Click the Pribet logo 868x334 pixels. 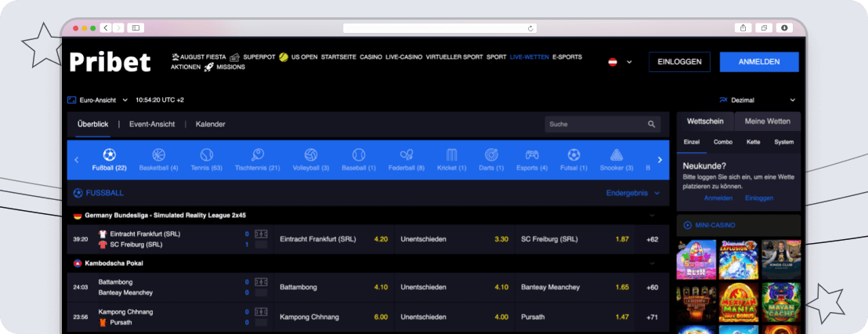pyautogui.click(x=110, y=61)
